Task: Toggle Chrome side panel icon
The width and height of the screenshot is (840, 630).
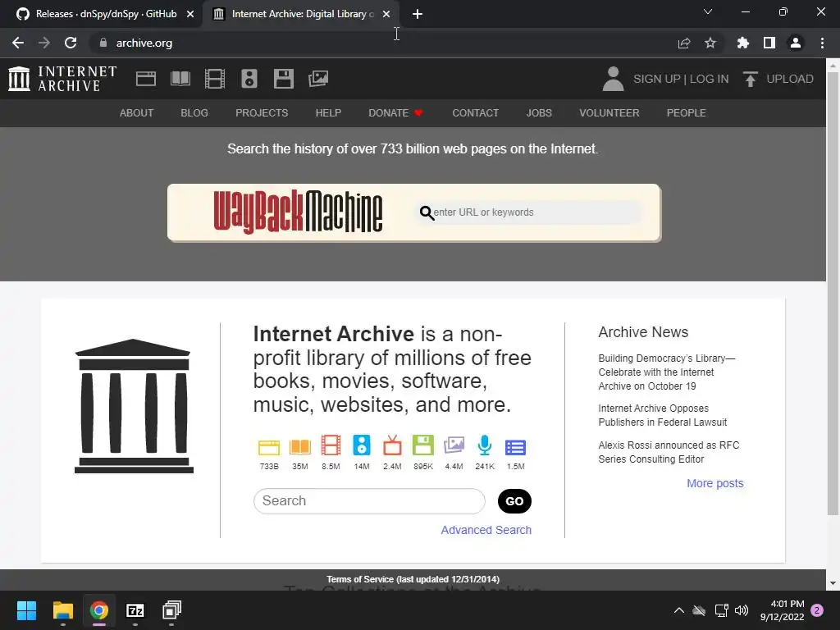Action: 769,43
